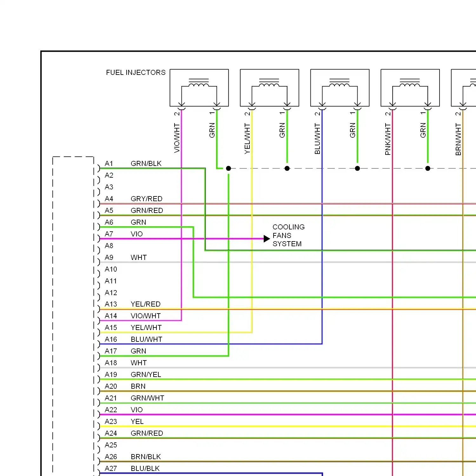476x476 pixels.
Task: Select connector pin label A17
Action: tap(111, 351)
